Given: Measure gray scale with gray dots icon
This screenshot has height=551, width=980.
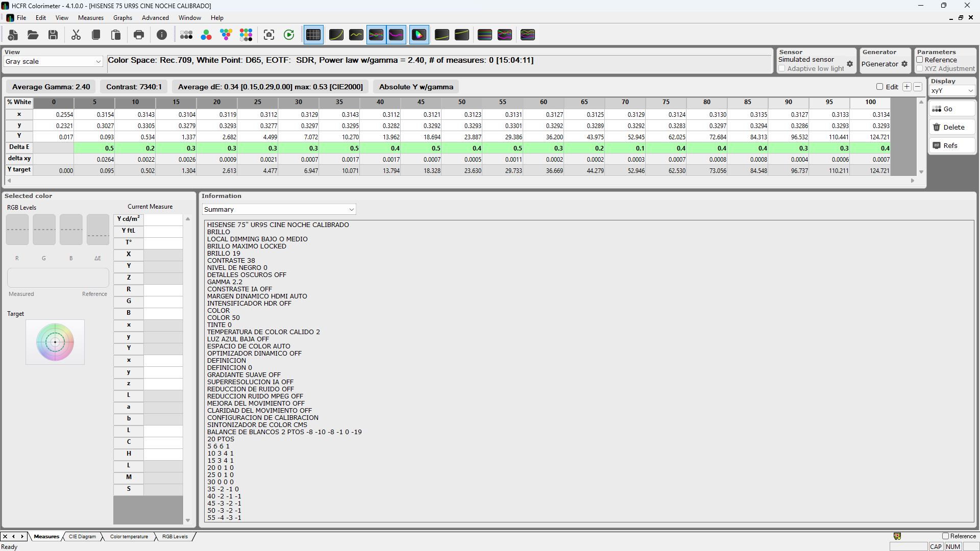Looking at the screenshot, I should point(186,35).
